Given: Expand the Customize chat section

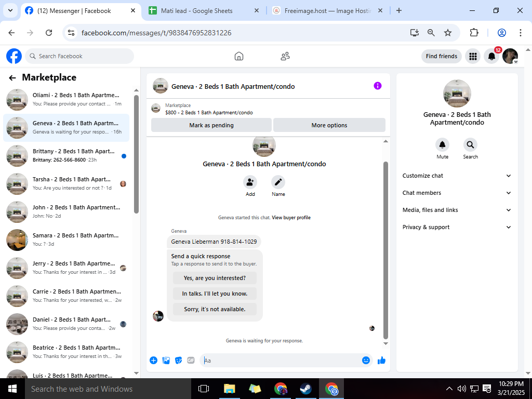Looking at the screenshot, I should point(457,176).
